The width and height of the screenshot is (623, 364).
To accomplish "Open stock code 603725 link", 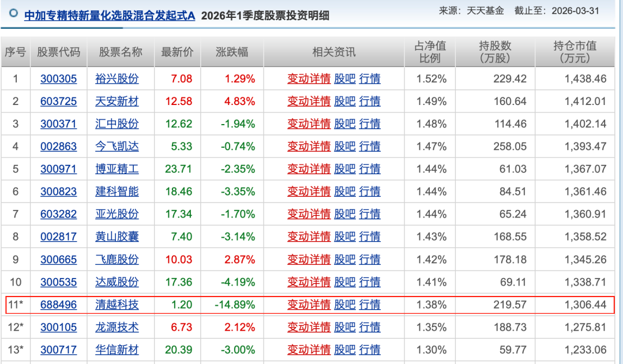I will [58, 102].
